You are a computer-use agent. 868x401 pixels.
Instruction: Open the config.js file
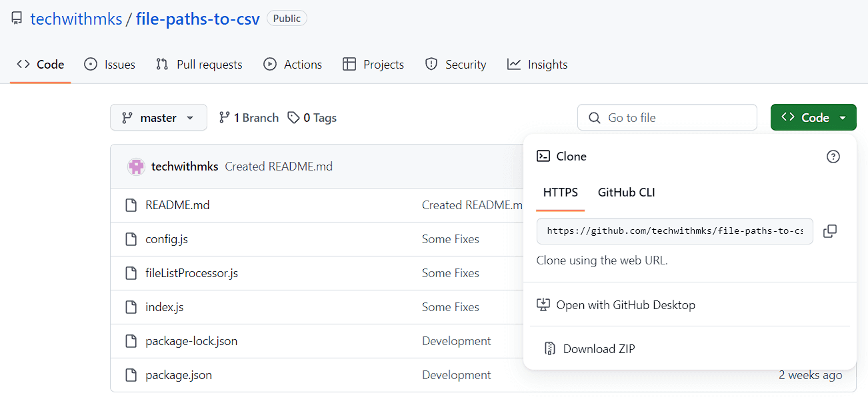pos(167,239)
